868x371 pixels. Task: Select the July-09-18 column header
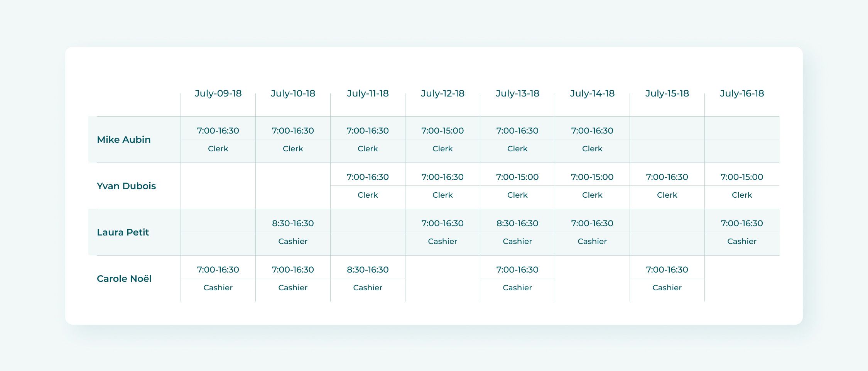(218, 93)
